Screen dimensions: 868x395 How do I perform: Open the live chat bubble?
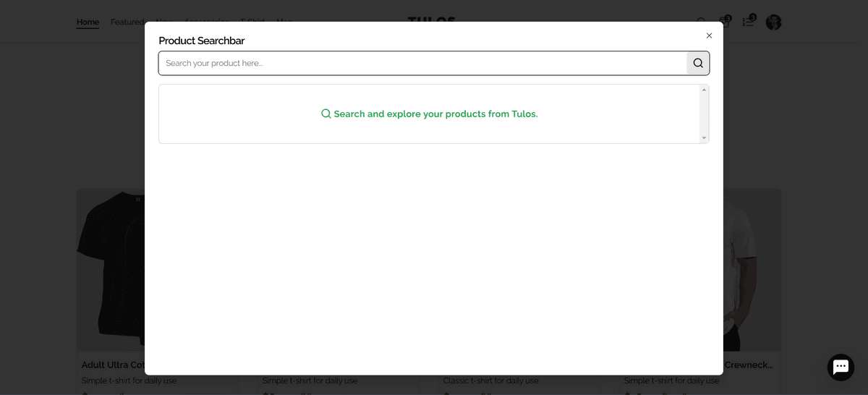840,367
